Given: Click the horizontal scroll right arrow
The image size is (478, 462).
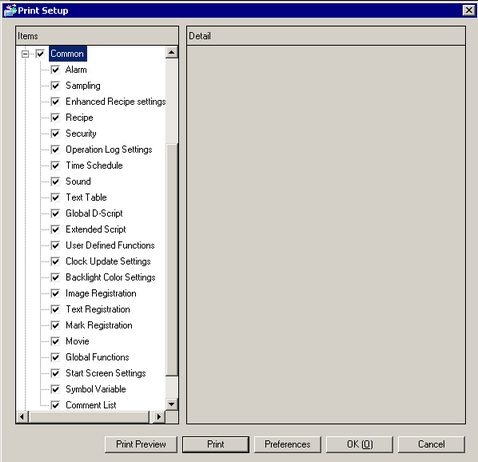Looking at the screenshot, I should (159, 417).
